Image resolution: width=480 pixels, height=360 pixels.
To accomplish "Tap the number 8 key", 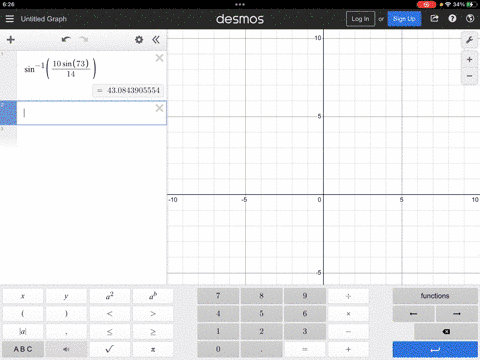I will pyautogui.click(x=261, y=296).
